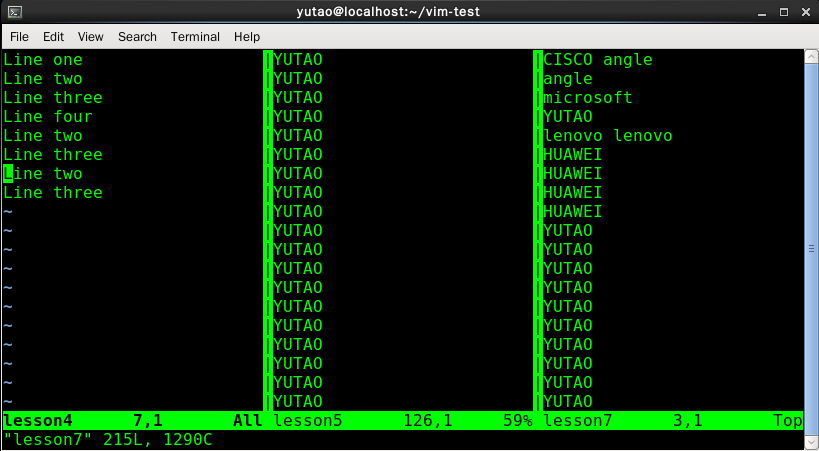Click the '"lesson7" 215L, 1290C' message line
Image resolution: width=819 pixels, height=451 pixels.
coord(108,440)
